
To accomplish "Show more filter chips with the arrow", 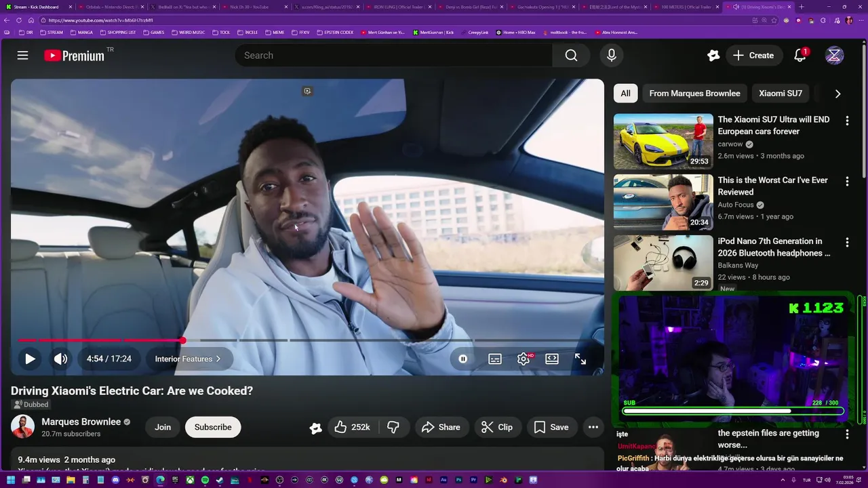I will pos(837,94).
